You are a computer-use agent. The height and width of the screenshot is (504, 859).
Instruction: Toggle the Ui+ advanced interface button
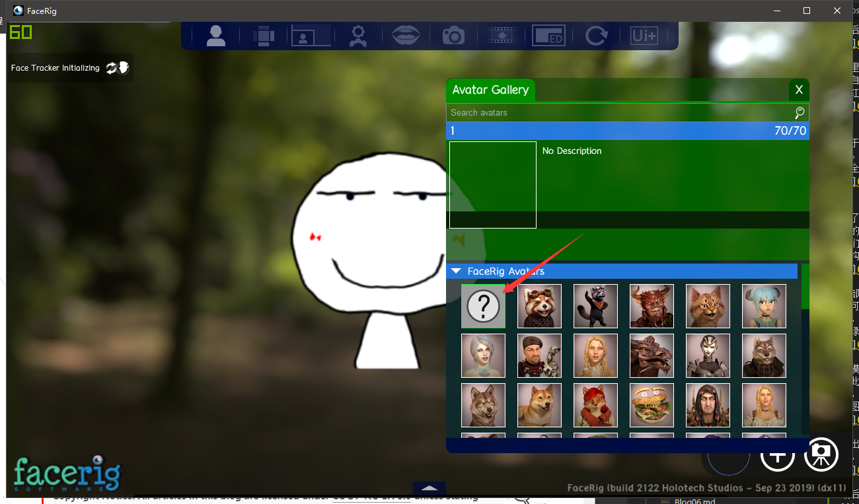click(x=644, y=35)
